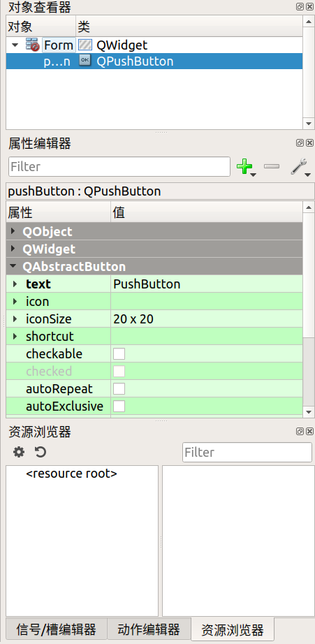This screenshot has height=644, width=315.
Task: Float the Property Editor (属性编辑器) panel
Action: click(x=300, y=142)
